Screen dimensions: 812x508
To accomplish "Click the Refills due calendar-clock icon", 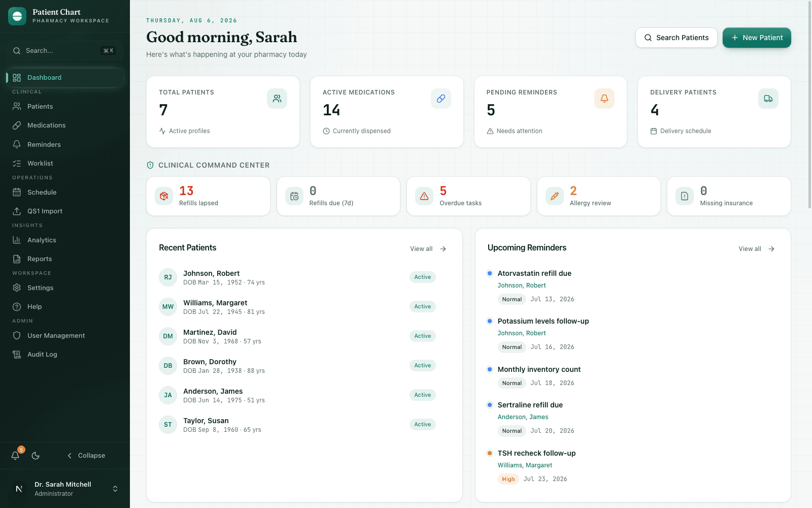I will click(x=294, y=196).
